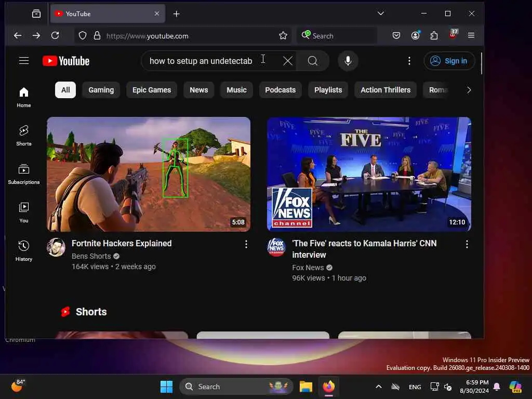Viewport: 532px width, 399px height.
Task: Open 'The Five' reacts to Kamala Harris title
Action: [364, 249]
